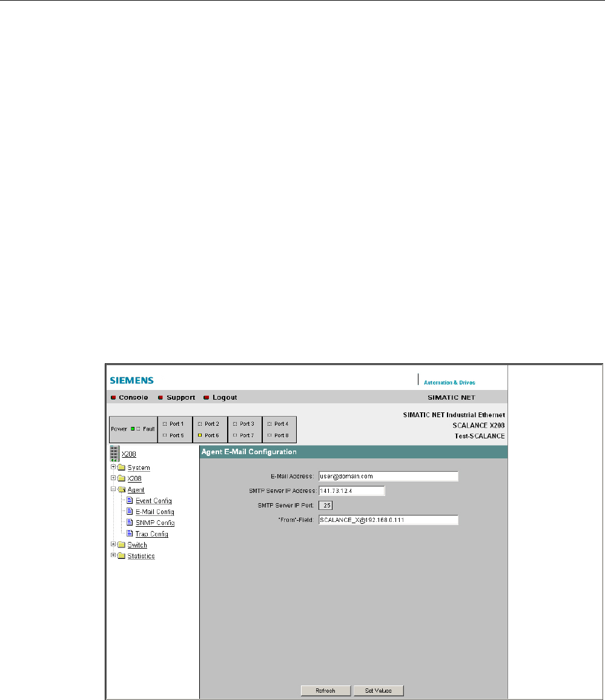Image resolution: width=605 pixels, height=700 pixels.
Task: Click the SNMP Config page icon
Action: 130,523
